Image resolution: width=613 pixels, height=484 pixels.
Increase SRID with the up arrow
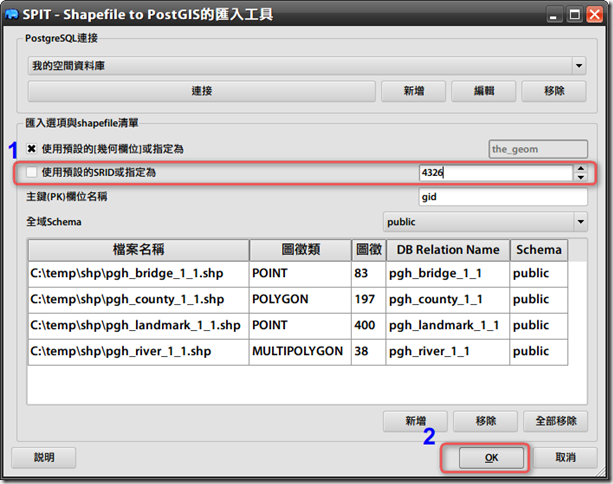581,169
